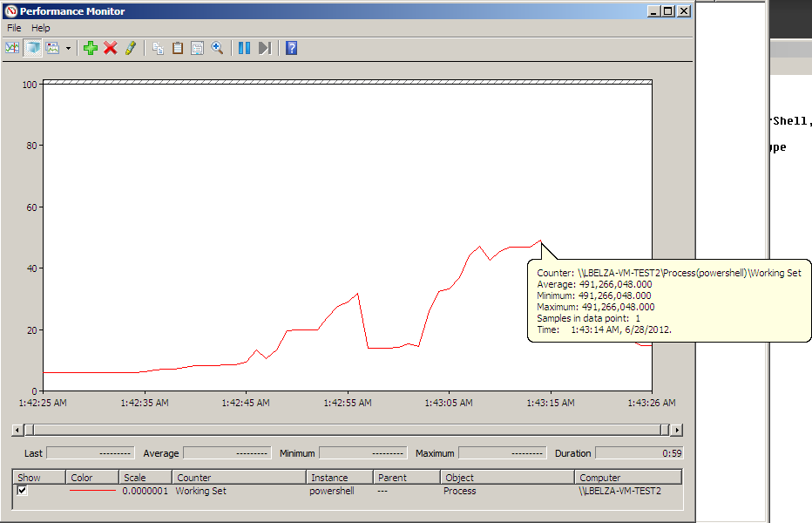Click the Last value field
Viewport: 812px width, 523px height.
pyautogui.click(x=91, y=453)
